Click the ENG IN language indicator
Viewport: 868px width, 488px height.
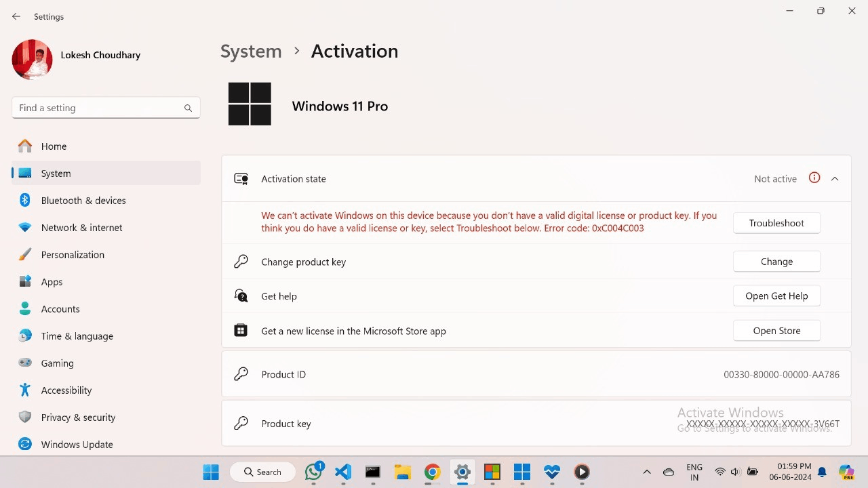(694, 472)
